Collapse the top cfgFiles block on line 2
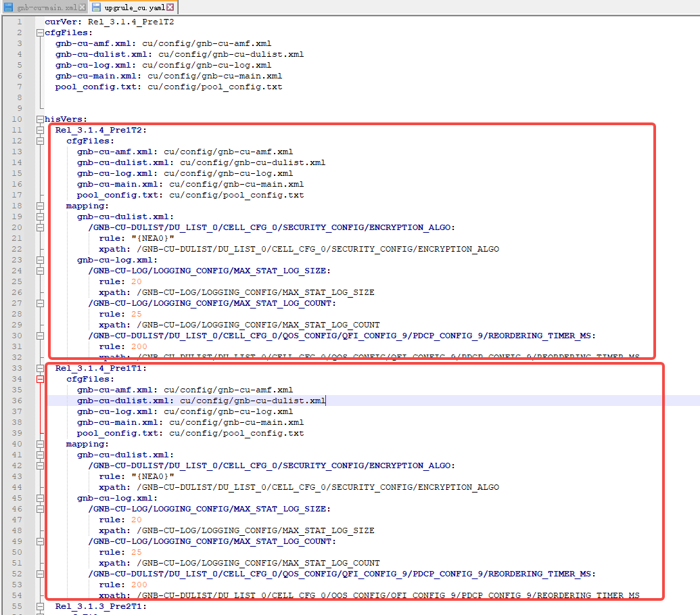The height and width of the screenshot is (615, 700). pos(40,32)
